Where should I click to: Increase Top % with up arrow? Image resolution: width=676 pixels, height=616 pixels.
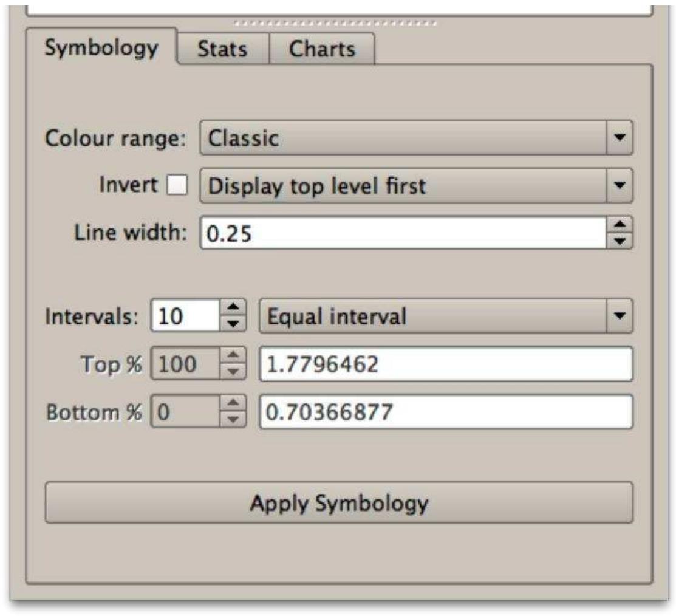click(x=233, y=355)
